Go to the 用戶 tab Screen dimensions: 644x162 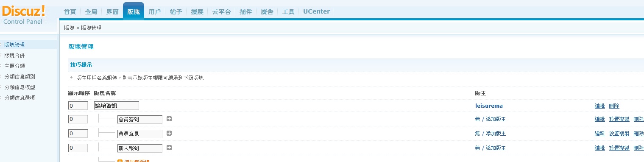(x=155, y=12)
